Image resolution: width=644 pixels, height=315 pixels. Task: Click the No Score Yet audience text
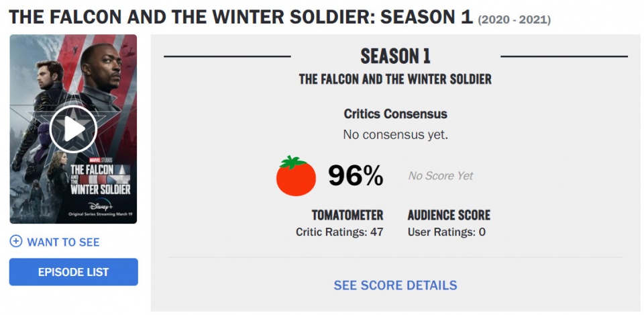pyautogui.click(x=441, y=176)
